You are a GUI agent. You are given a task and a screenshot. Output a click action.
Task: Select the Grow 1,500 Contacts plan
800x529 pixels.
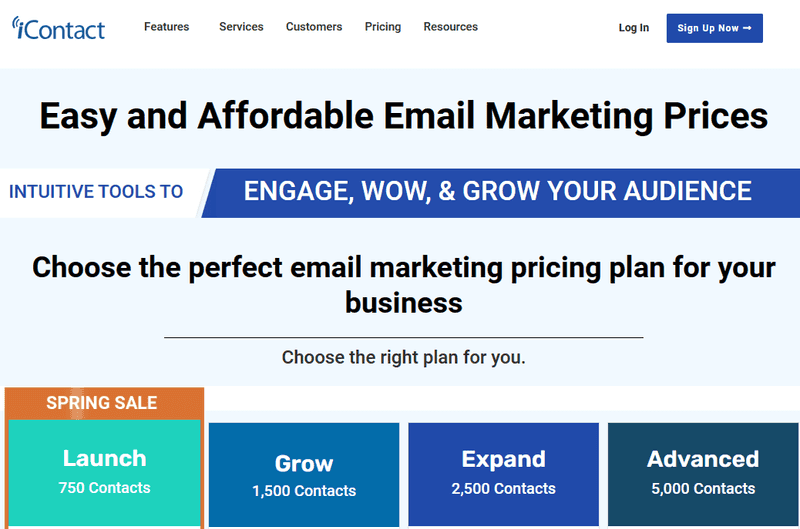304,474
